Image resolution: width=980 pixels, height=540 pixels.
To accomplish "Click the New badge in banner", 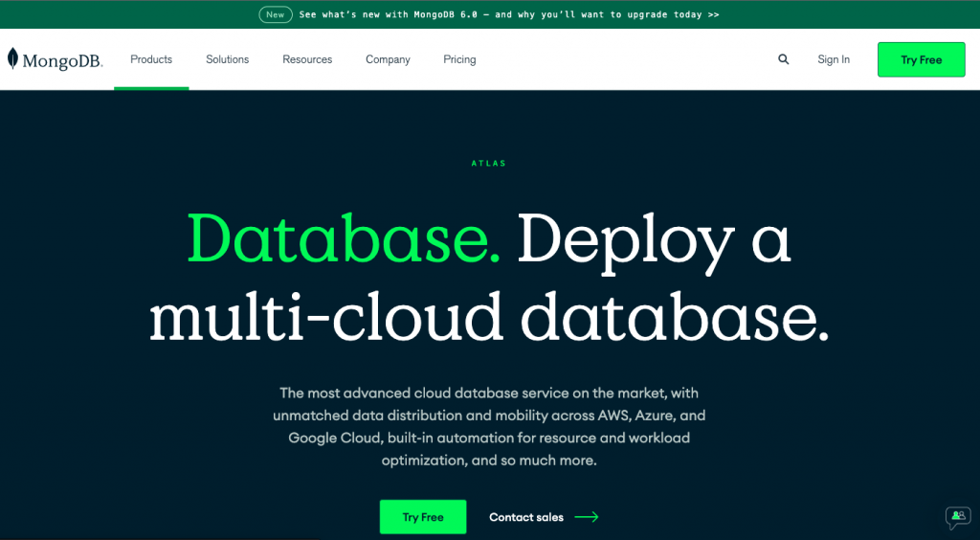I will [x=276, y=14].
